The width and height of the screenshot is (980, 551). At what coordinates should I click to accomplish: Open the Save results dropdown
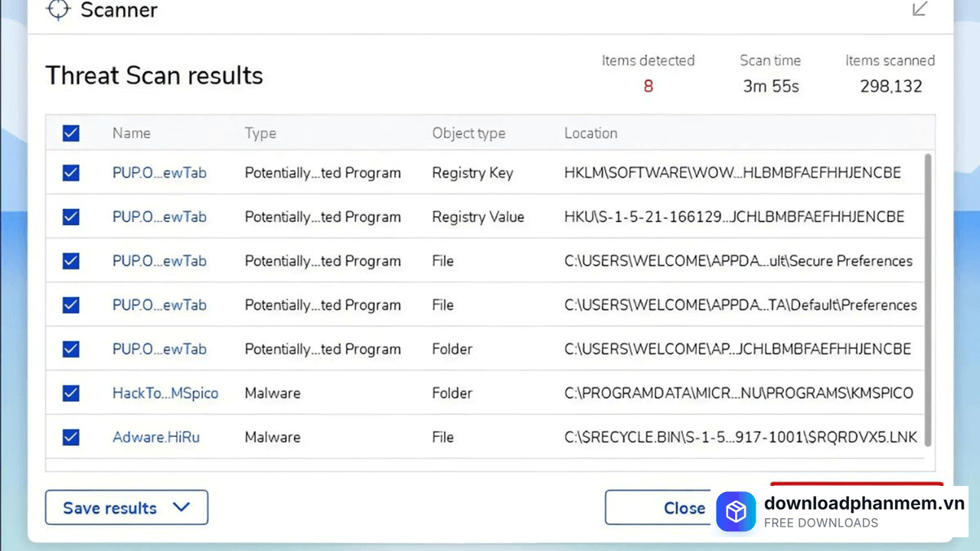click(126, 507)
